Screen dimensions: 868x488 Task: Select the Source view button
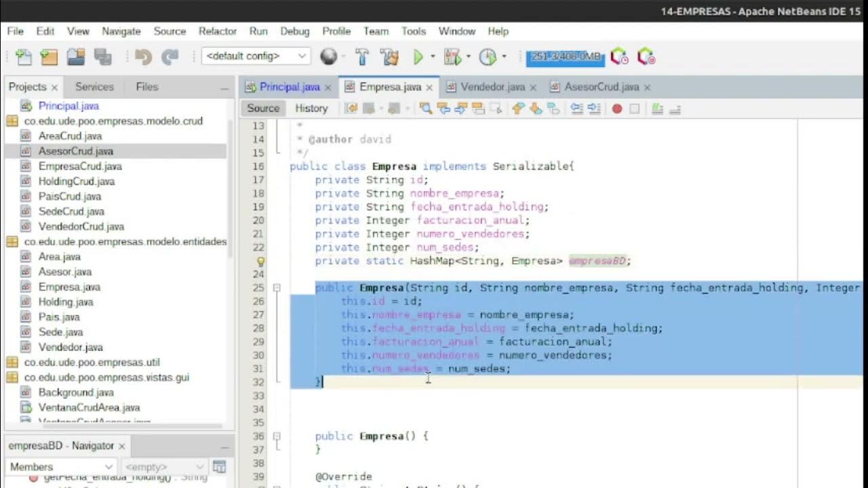click(x=263, y=108)
